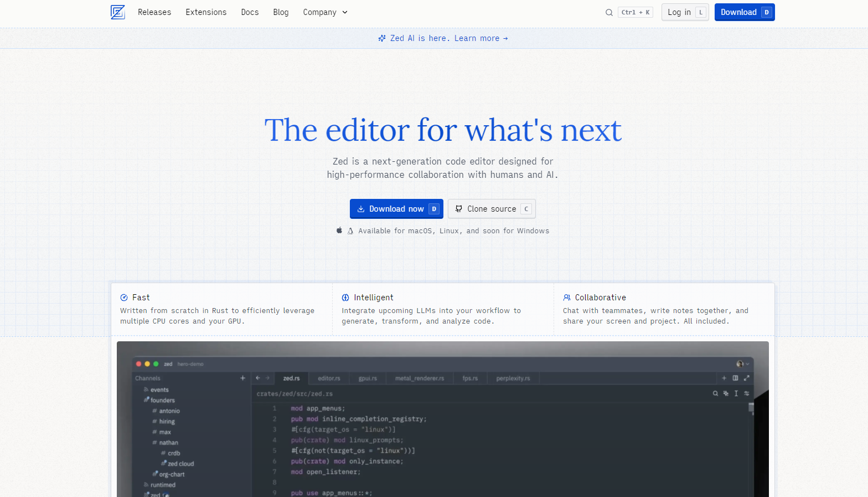Zoom the pane with the expand arrows icon
Screen dimensions: 868x497
tap(746, 378)
